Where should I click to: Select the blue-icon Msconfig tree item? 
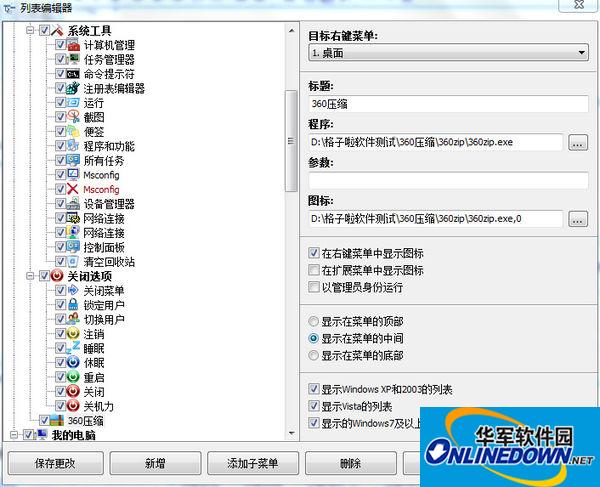pyautogui.click(x=101, y=175)
